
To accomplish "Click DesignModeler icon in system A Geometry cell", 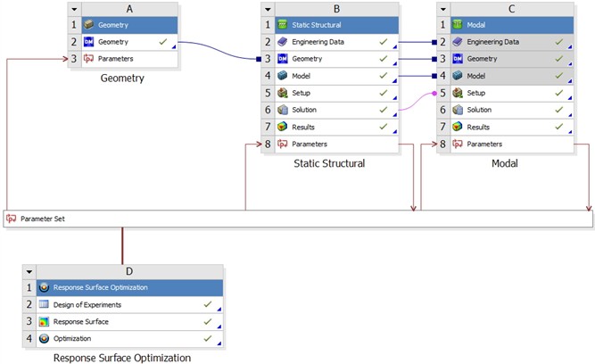I will [89, 42].
